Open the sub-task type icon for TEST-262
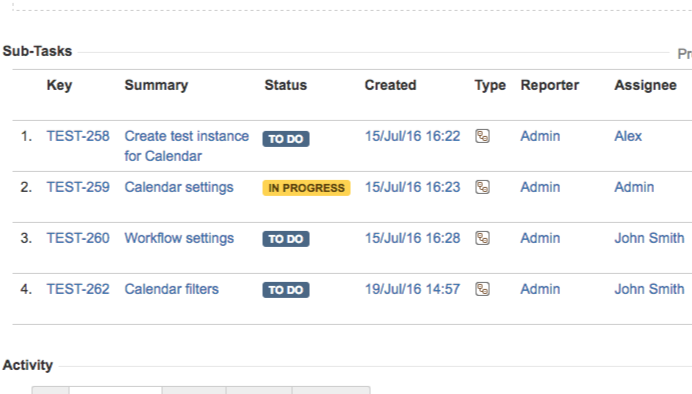Viewport: 692px width, 394px height. 482,289
